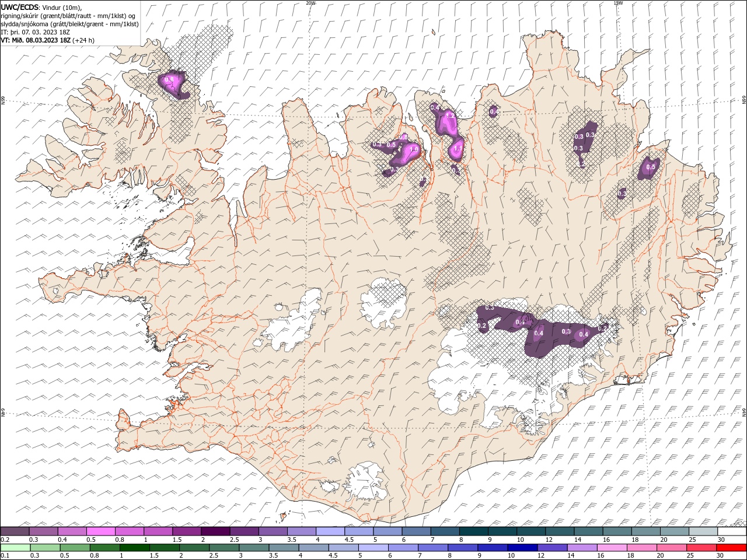Screen dimensions: 747x560
Task: Select the white 30 swatch in the upper legend row
Action: (x=731, y=531)
